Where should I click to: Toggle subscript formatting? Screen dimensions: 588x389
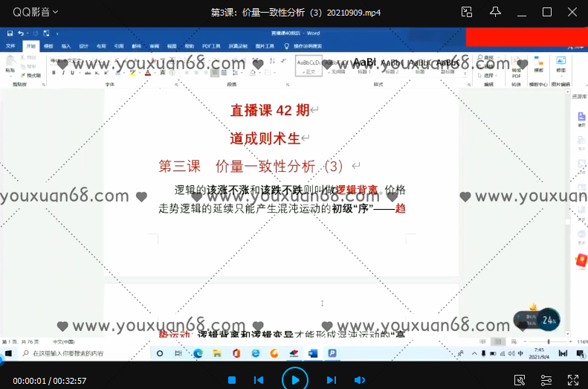tap(97, 73)
